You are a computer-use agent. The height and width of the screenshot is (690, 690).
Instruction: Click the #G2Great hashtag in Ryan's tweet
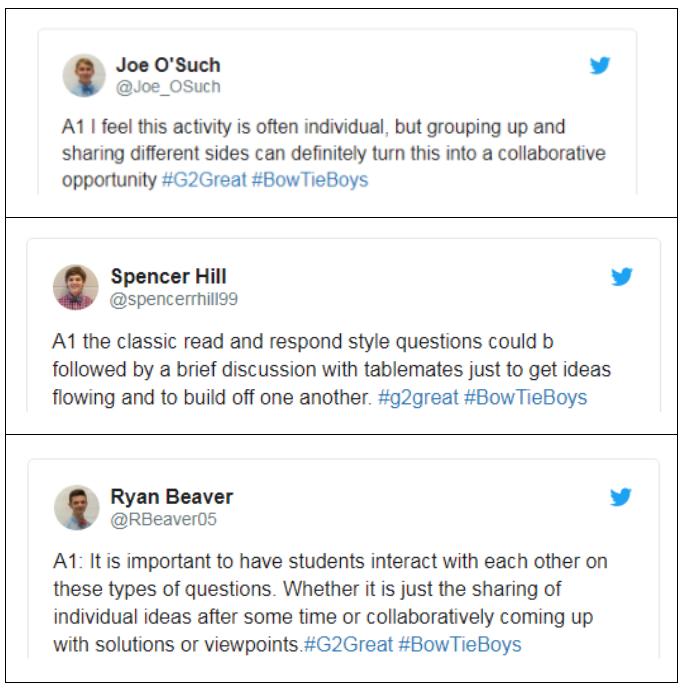point(348,645)
